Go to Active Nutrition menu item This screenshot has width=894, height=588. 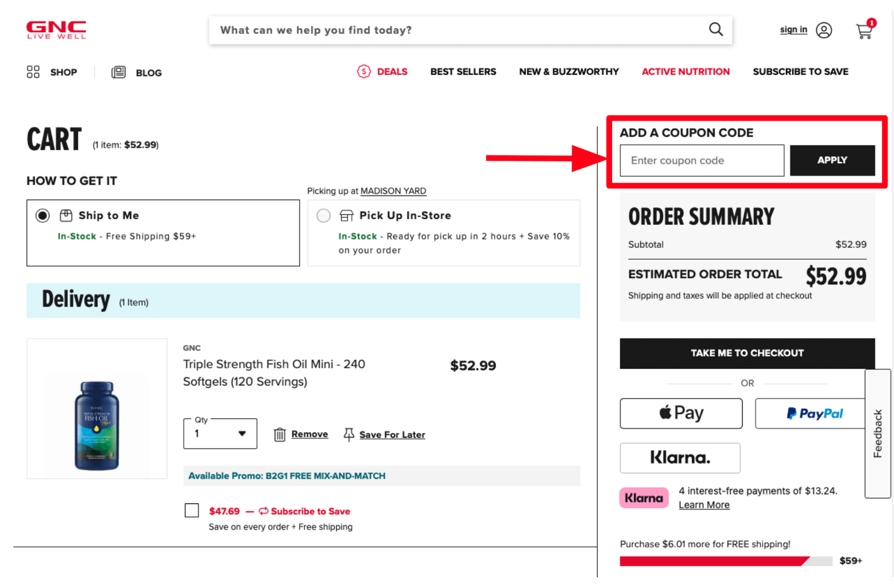[685, 71]
